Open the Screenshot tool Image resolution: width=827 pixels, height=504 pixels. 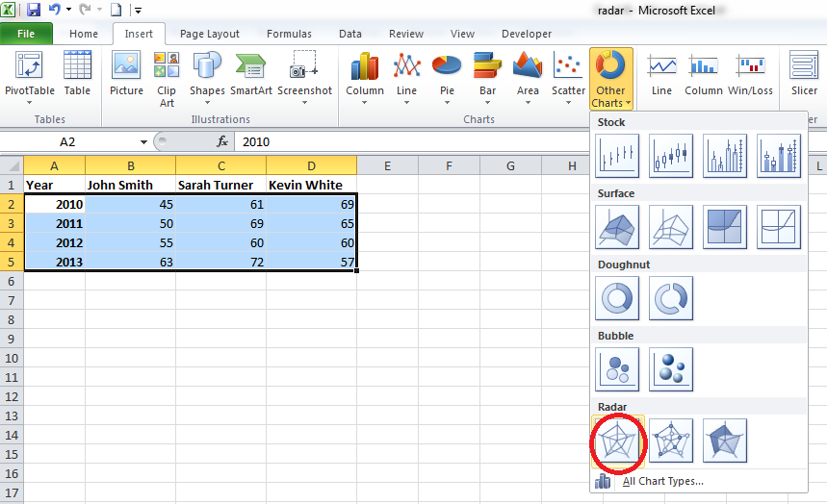click(x=304, y=78)
